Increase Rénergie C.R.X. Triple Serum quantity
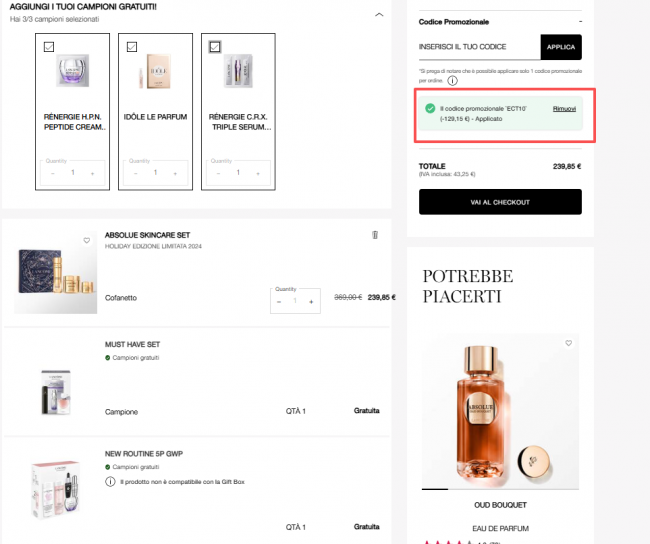Screen dimensions: 650x544 click(x=255, y=173)
